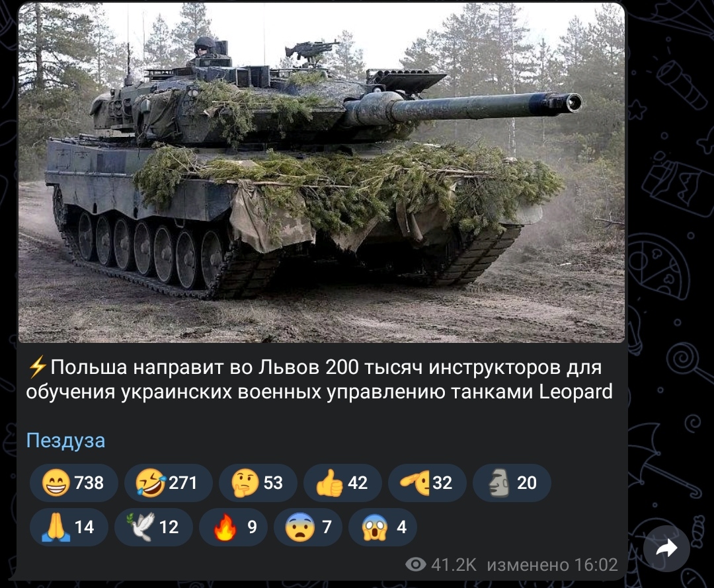Click the forward arrow share button

(x=666, y=548)
